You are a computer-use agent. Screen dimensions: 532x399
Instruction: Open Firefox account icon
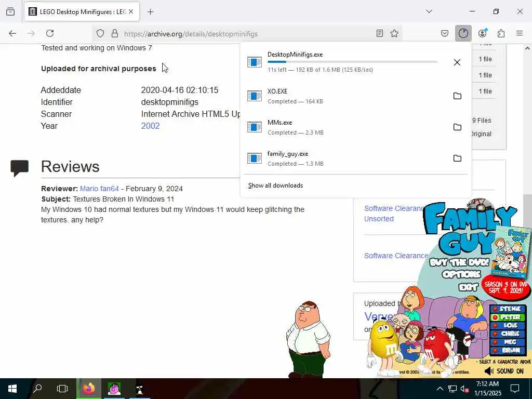point(483,33)
